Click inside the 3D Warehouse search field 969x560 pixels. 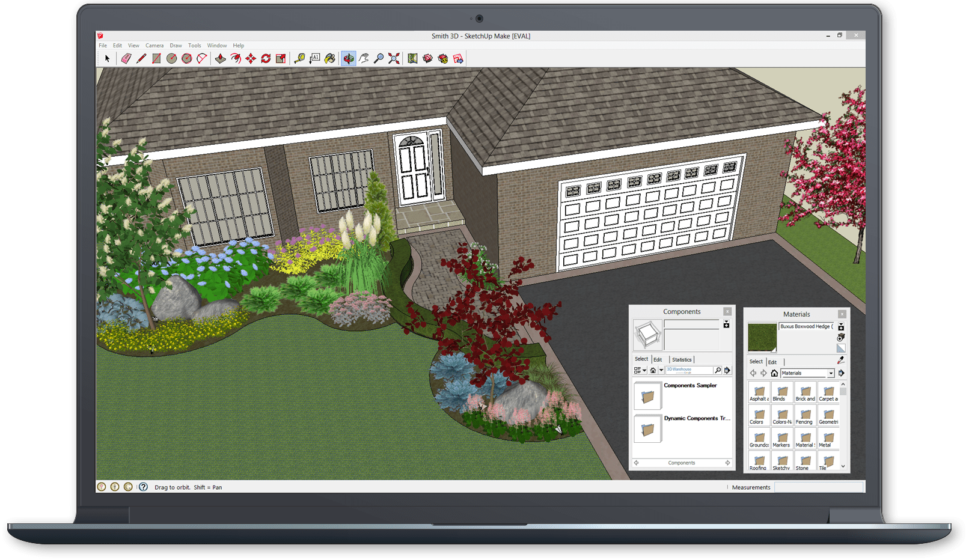[x=688, y=370]
